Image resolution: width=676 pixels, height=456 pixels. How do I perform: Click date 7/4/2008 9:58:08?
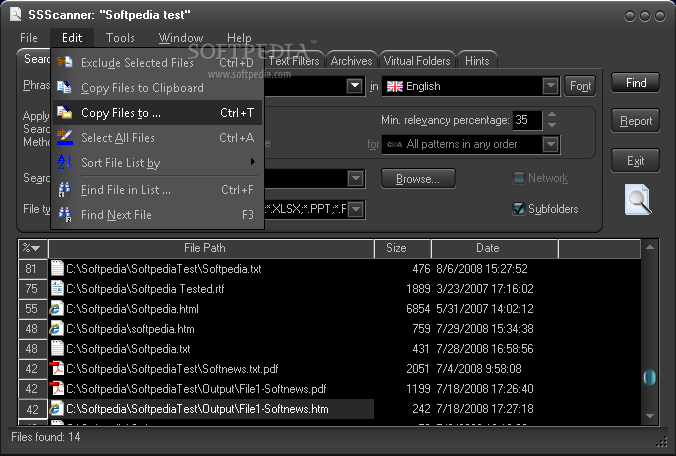[x=479, y=369]
